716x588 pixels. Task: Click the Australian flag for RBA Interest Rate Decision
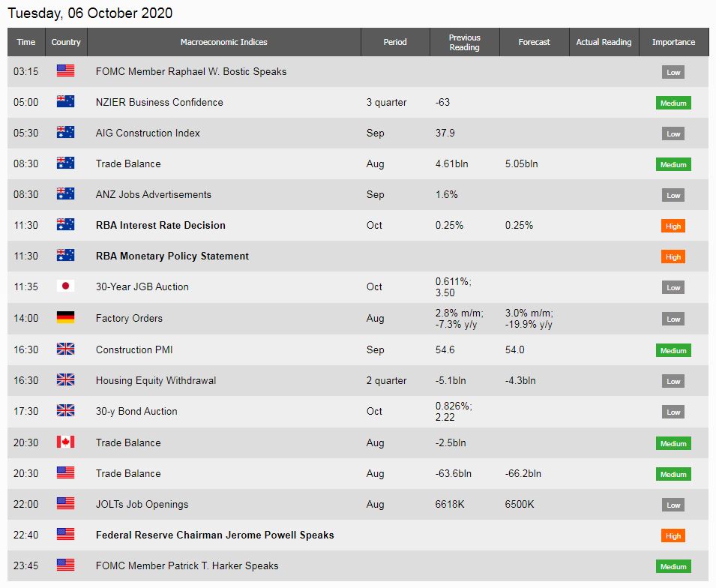pos(65,224)
